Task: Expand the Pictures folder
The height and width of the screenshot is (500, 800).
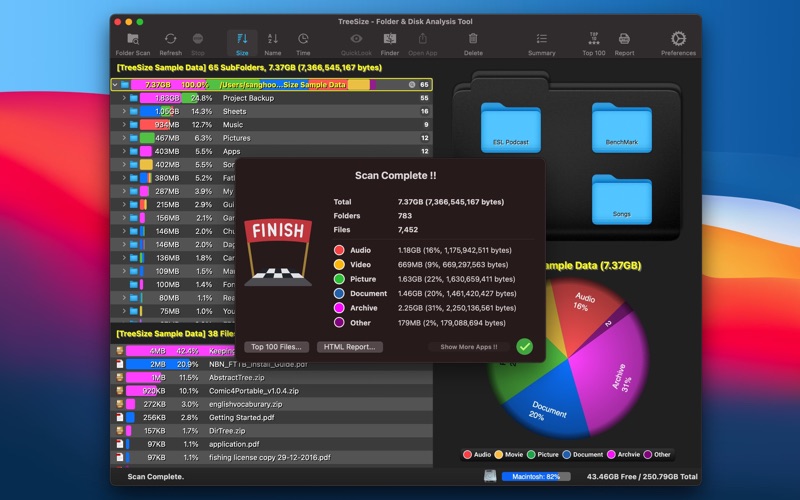Action: pyautogui.click(x=124, y=138)
